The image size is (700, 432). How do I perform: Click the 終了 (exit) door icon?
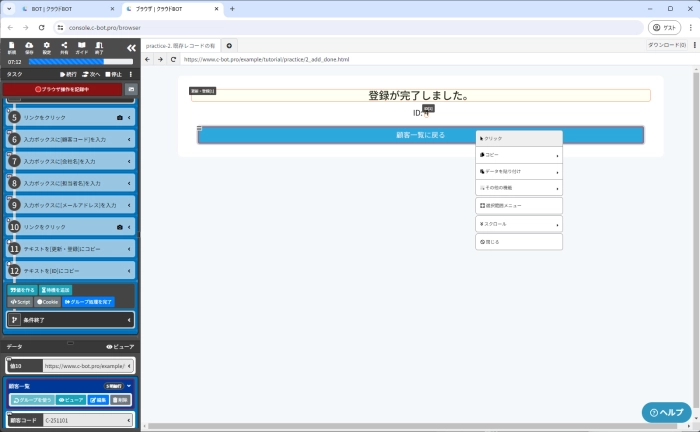[x=99, y=47]
